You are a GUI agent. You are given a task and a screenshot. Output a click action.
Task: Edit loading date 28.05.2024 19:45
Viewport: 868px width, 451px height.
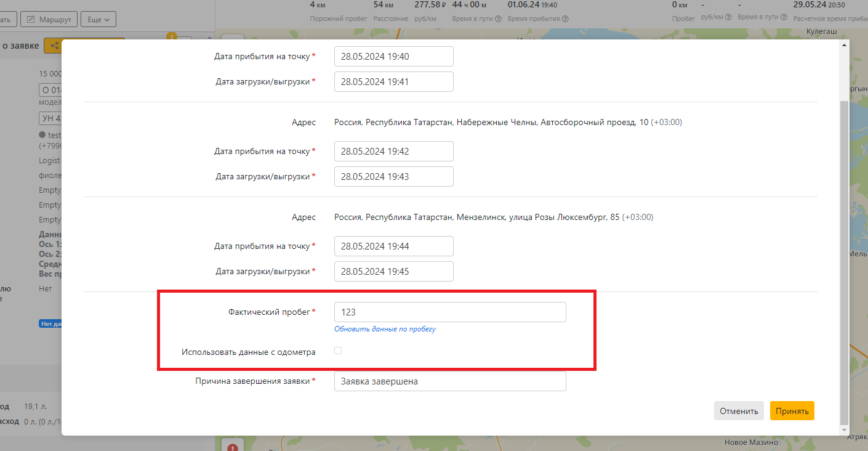coord(394,271)
